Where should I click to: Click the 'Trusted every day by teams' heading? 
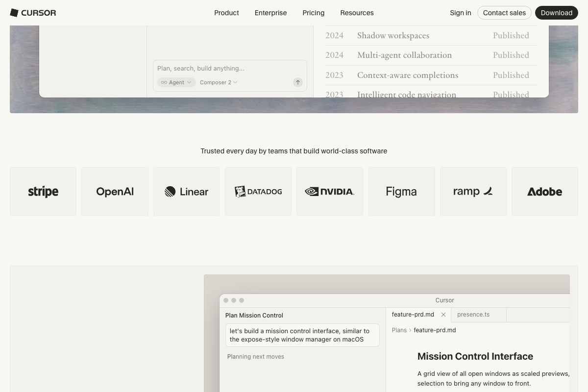pos(294,151)
